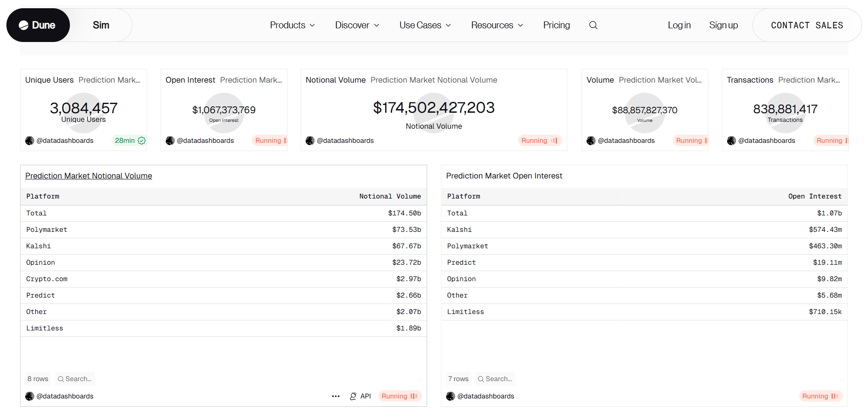Select Limitless $710.15k row
This screenshot has height=419, width=868.
point(644,312)
